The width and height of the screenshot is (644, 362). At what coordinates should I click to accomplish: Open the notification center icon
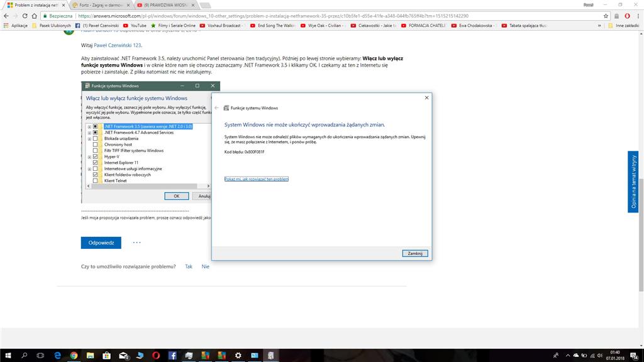click(635, 356)
